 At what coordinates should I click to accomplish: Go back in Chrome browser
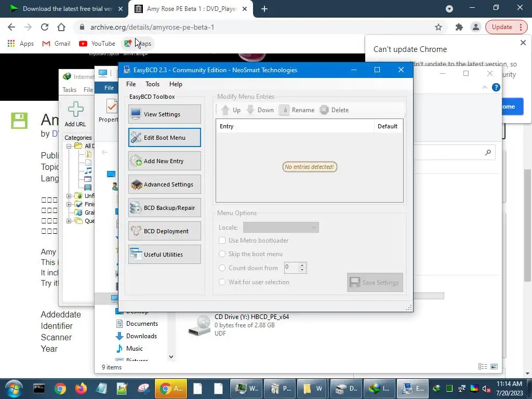11,27
